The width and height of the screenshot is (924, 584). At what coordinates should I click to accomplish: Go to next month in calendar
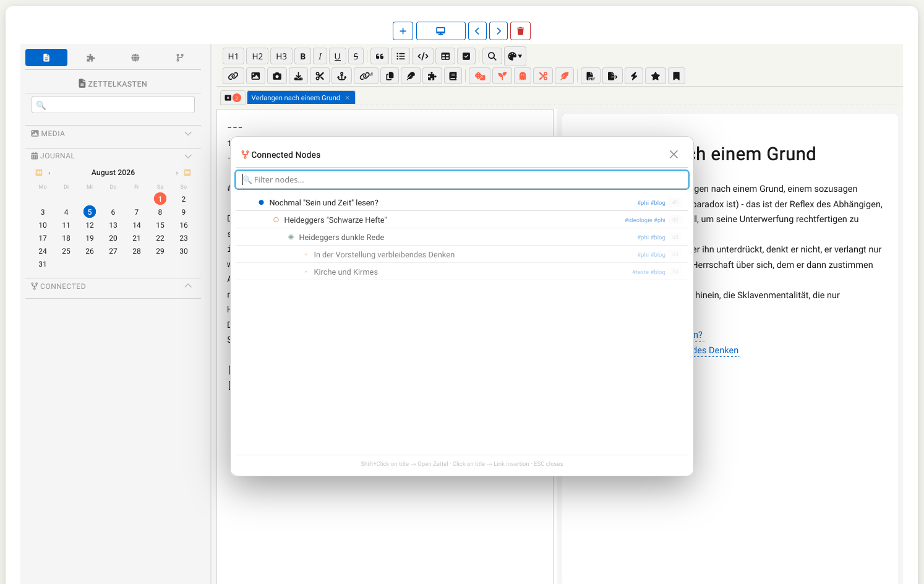(x=177, y=173)
